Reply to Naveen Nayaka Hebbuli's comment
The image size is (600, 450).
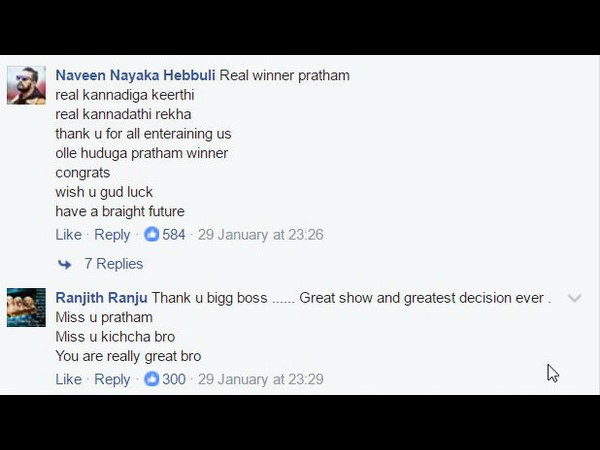(x=112, y=235)
